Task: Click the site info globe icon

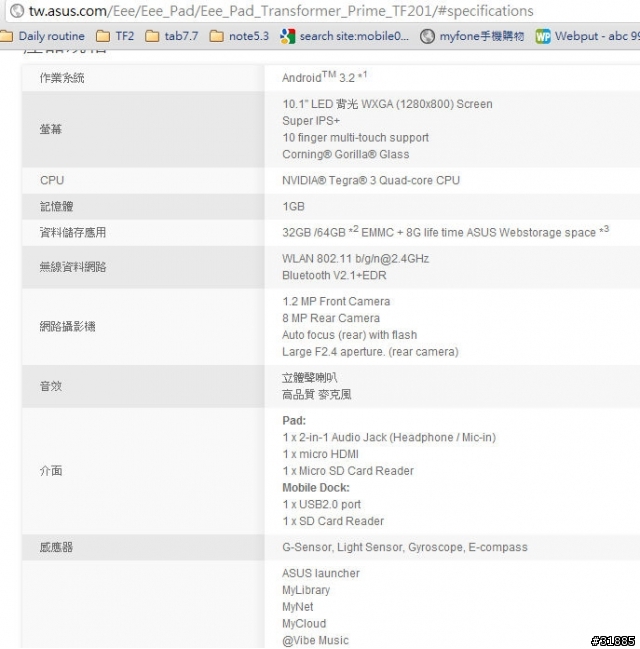Action: click(17, 10)
